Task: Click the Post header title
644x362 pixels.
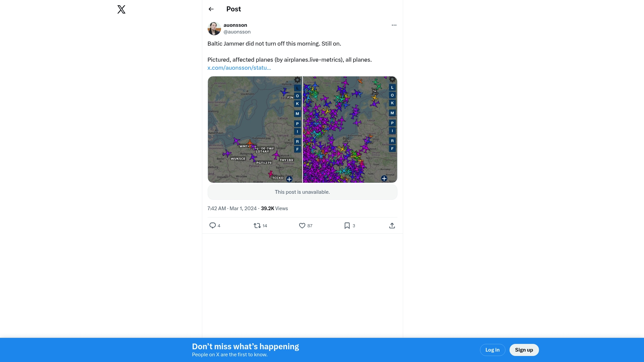Action: tap(233, 9)
